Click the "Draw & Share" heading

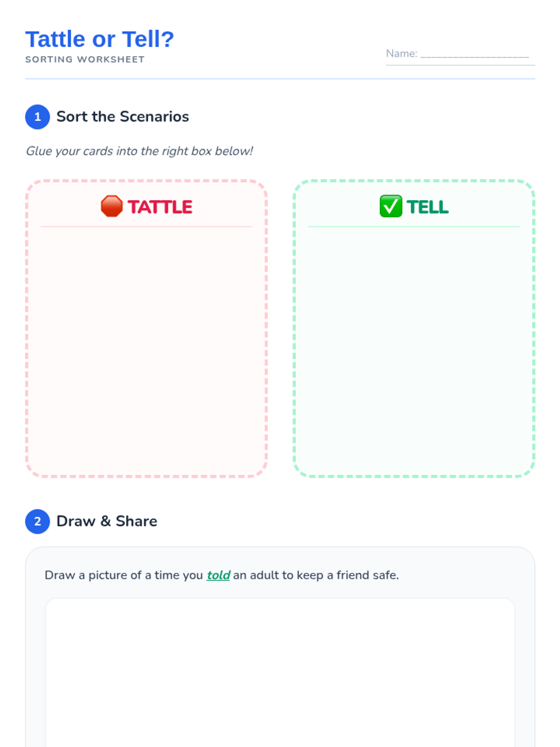point(106,521)
